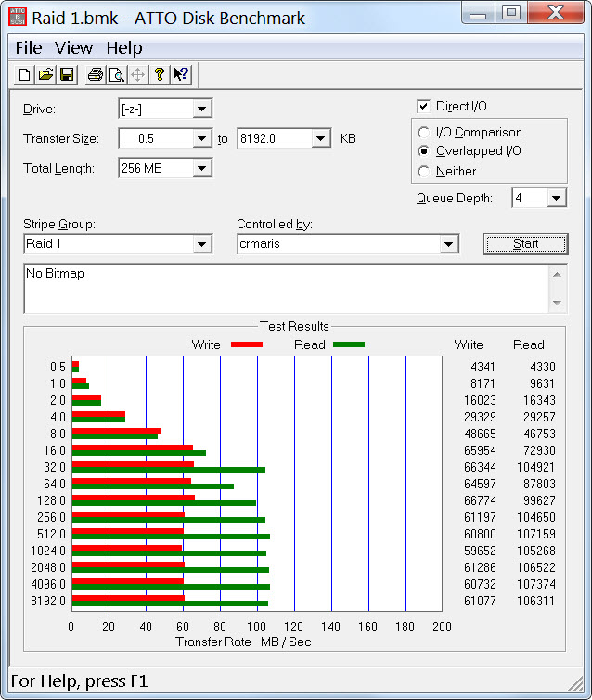592x700 pixels.
Task: Open the Queue Depth dropdown
Action: click(557, 198)
